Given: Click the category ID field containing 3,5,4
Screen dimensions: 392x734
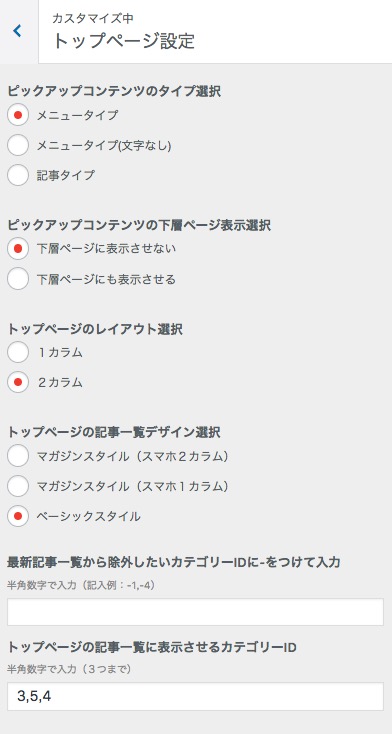Looking at the screenshot, I should click(x=195, y=696).
